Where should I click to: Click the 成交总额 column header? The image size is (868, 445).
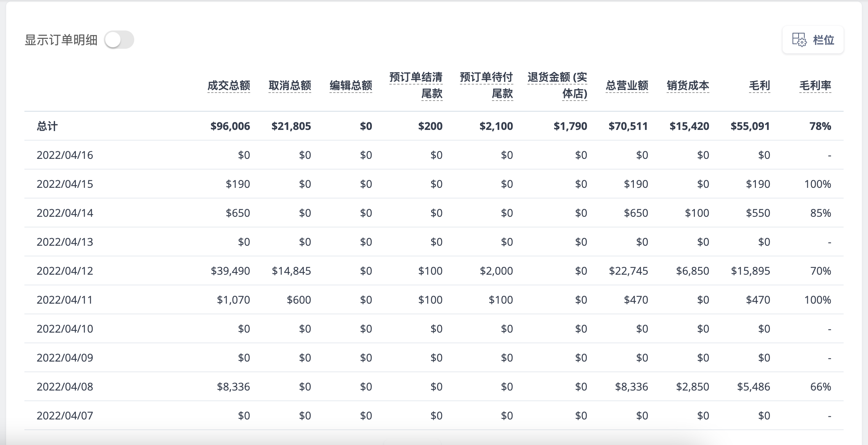(229, 85)
